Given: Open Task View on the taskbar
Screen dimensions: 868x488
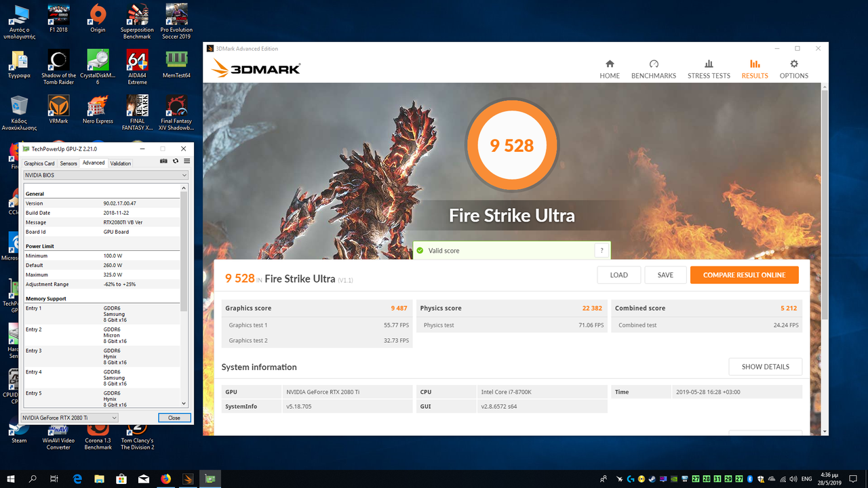Looking at the screenshot, I should tap(54, 479).
